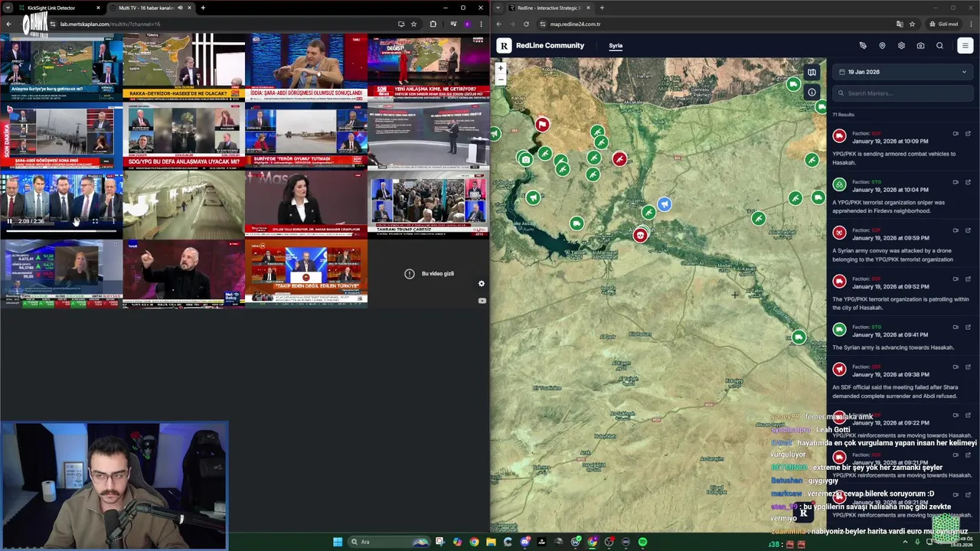980x551 pixels.
Task: Click the green camera marker on map
Action: (x=525, y=159)
